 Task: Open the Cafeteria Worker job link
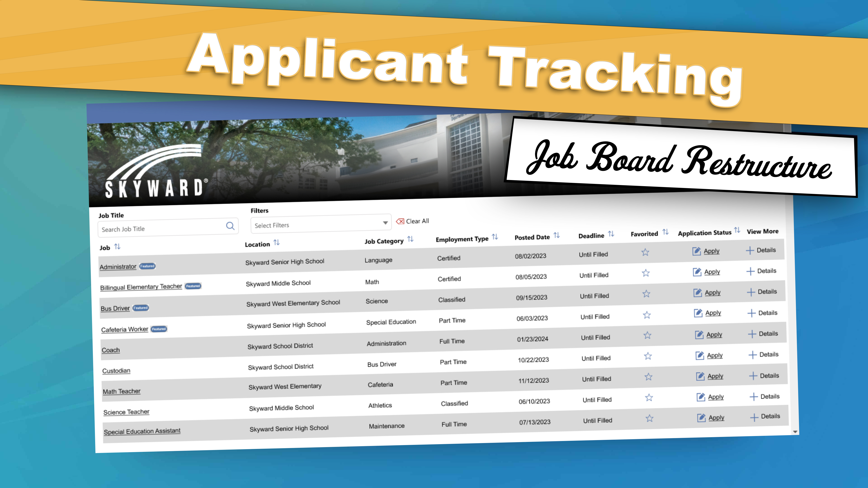click(125, 329)
